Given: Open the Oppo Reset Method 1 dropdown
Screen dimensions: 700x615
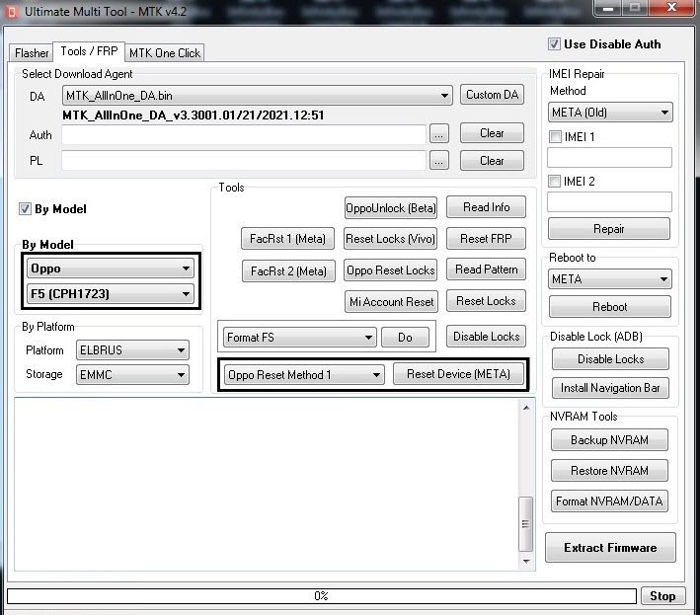Looking at the screenshot, I should [304, 375].
